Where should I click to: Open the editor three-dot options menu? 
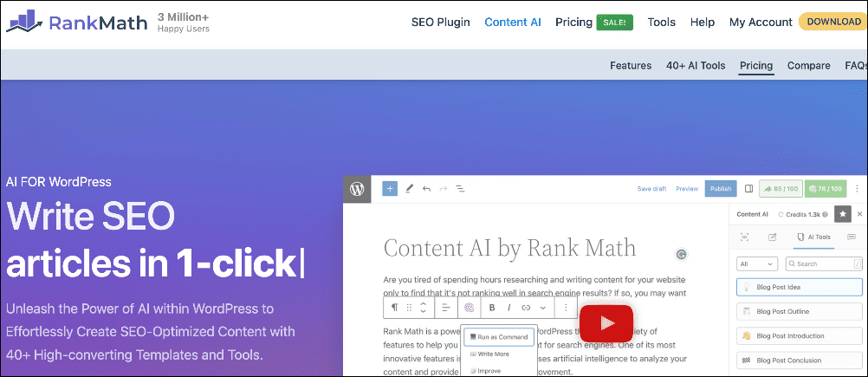click(x=858, y=189)
